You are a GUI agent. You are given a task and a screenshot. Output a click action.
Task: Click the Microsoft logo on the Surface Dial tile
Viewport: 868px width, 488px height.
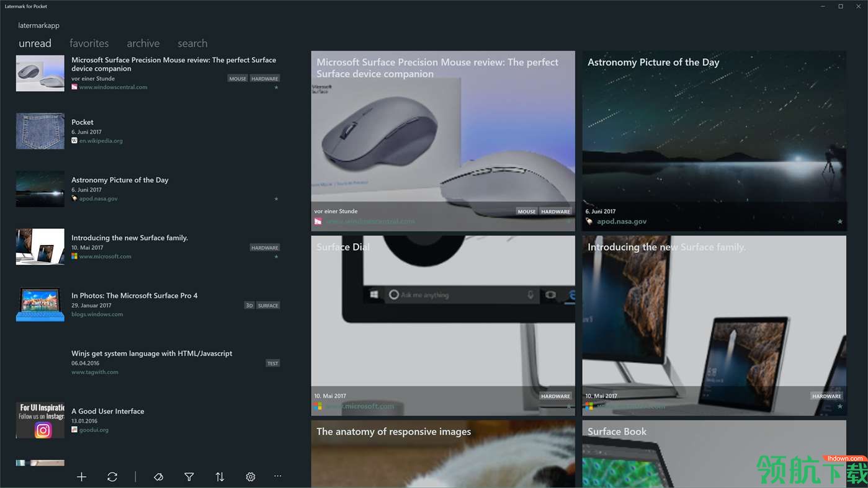pos(318,406)
